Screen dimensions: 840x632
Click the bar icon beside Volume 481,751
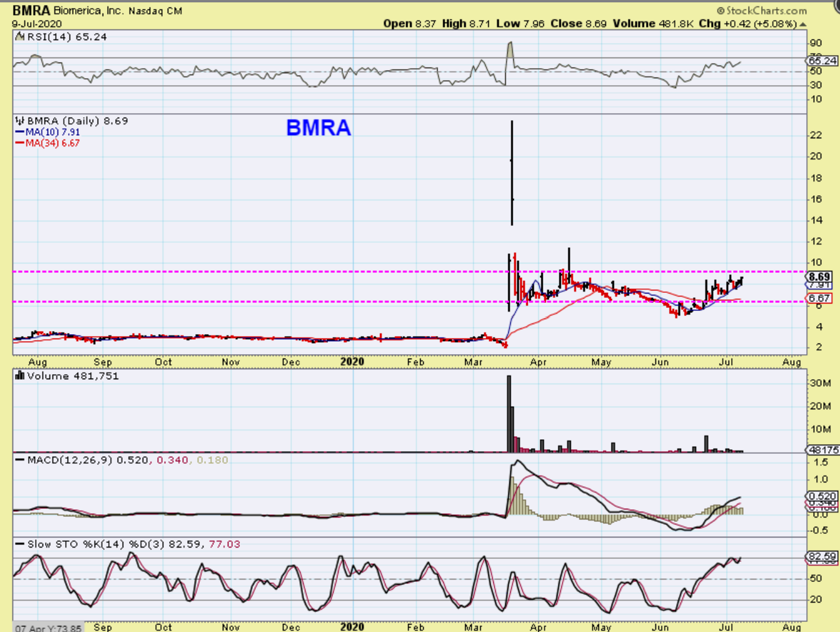click(19, 375)
